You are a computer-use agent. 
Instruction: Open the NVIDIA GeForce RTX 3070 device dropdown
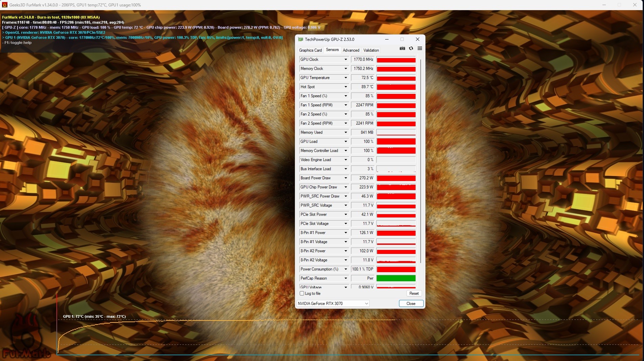point(333,304)
